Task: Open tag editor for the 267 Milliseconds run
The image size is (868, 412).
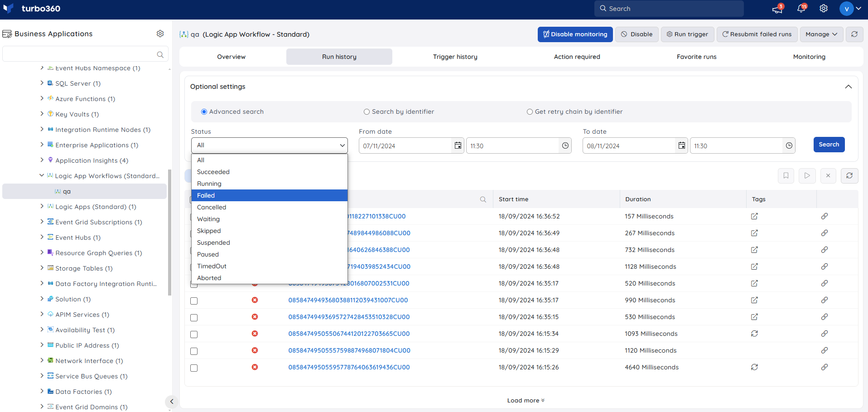Action: point(754,233)
